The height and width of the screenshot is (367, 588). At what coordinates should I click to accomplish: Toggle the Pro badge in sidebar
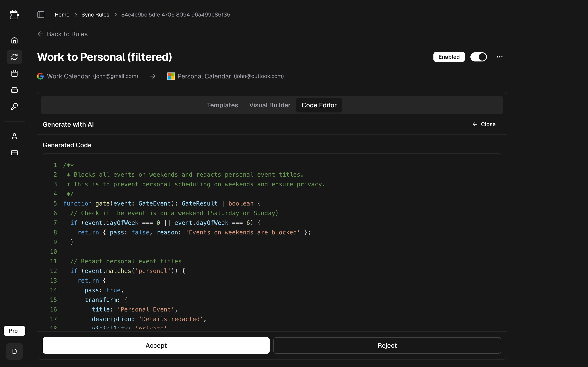[14, 331]
